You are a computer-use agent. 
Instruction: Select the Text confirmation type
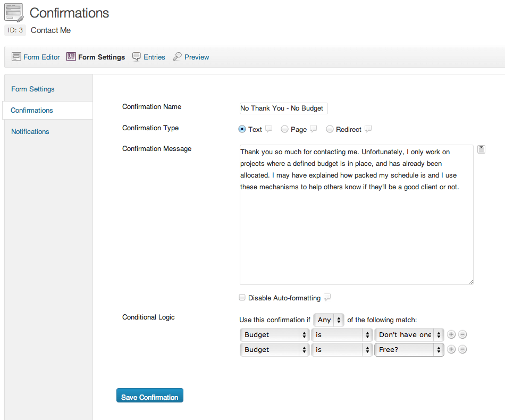(x=242, y=129)
